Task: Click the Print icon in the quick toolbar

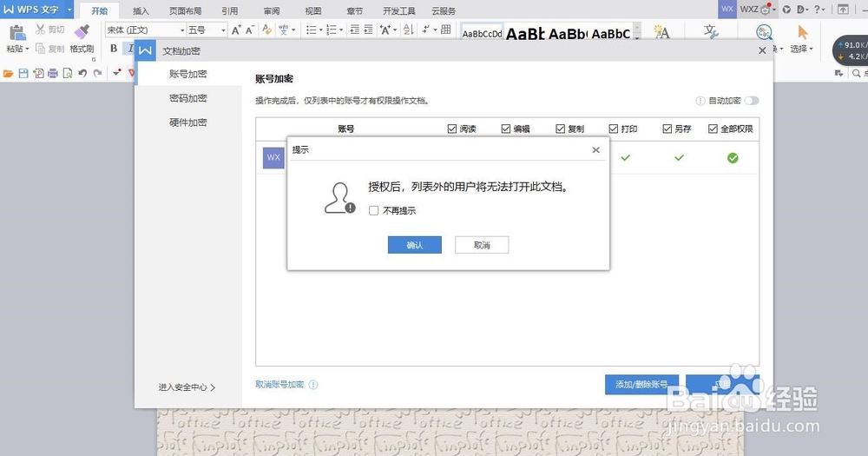Action: pyautogui.click(x=53, y=73)
